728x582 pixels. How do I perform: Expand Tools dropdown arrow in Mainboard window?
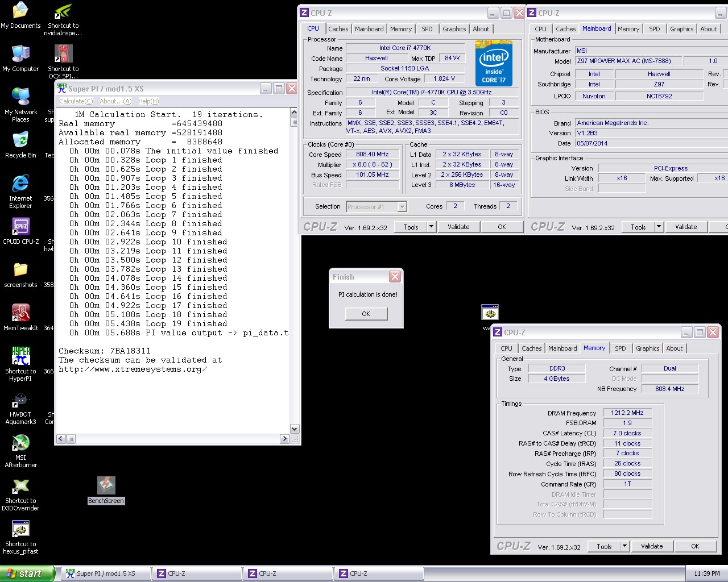tap(659, 227)
